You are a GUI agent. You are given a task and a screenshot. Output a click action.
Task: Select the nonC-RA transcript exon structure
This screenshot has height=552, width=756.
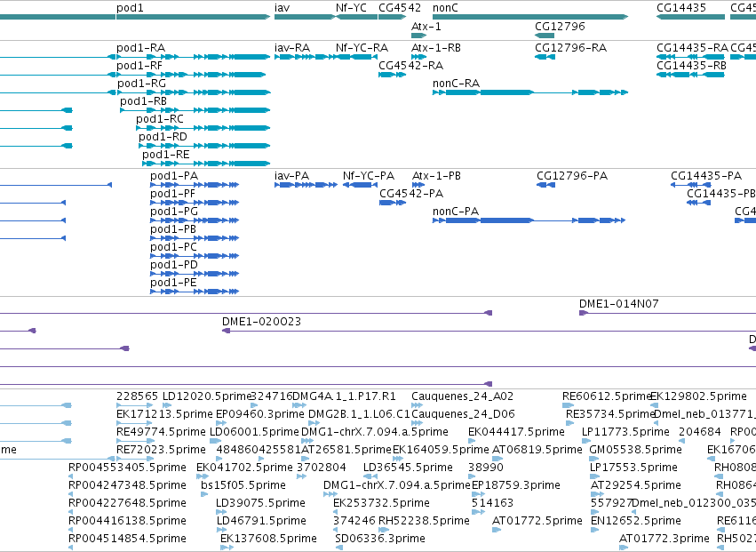coord(530,92)
